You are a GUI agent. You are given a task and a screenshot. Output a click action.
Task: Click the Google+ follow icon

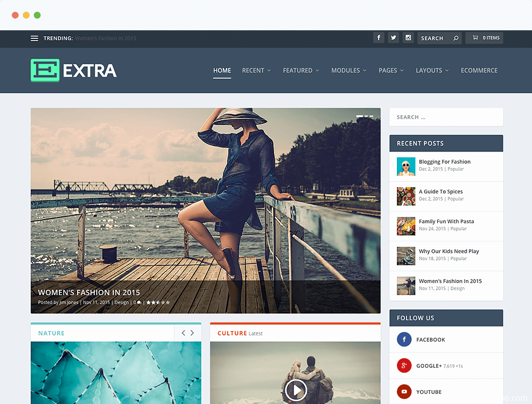coord(404,365)
